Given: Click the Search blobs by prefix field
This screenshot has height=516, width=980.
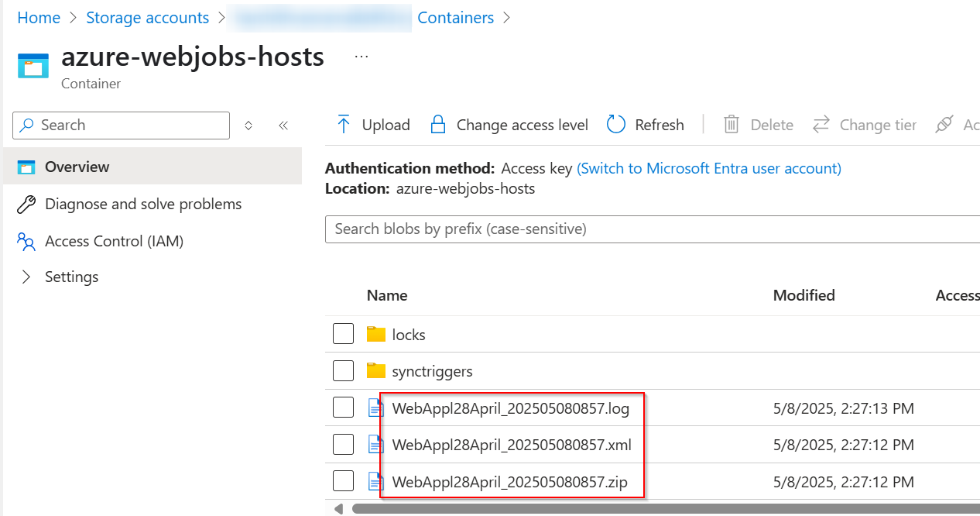Looking at the screenshot, I should click(x=650, y=229).
